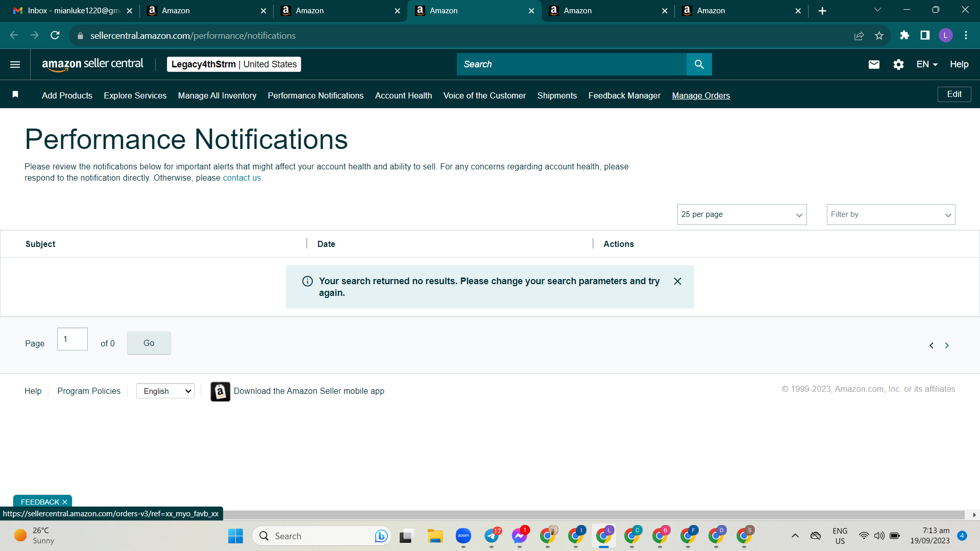Go to previous page arrow
Image resolution: width=980 pixels, height=551 pixels.
point(932,345)
